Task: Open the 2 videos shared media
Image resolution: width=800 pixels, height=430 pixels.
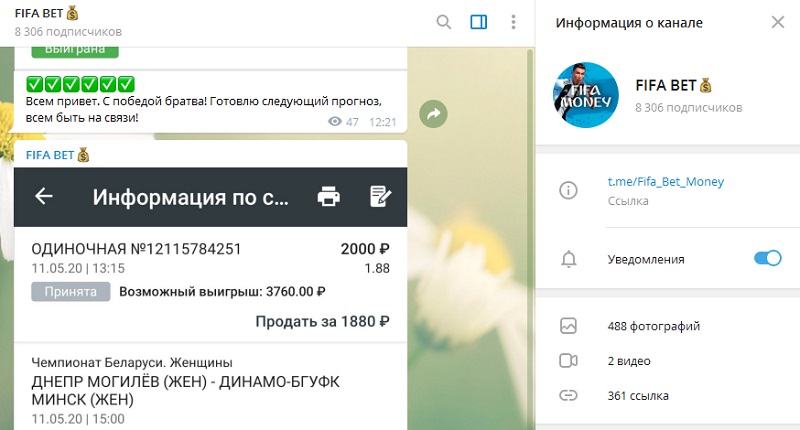Action: pos(629,361)
